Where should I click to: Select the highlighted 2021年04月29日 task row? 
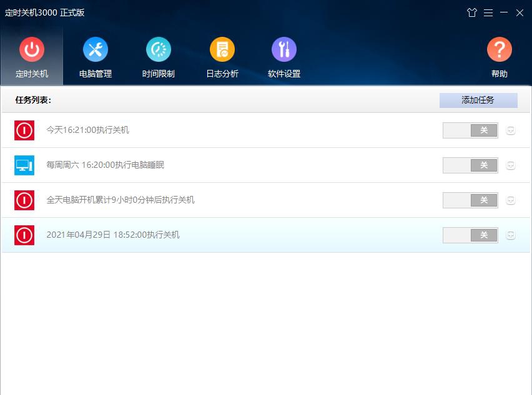click(x=250, y=235)
